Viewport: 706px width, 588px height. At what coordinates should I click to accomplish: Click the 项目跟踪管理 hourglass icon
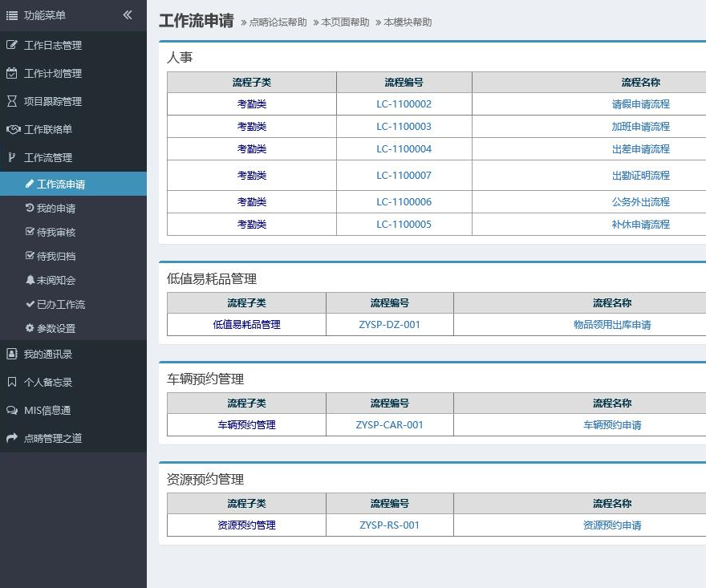[x=11, y=101]
